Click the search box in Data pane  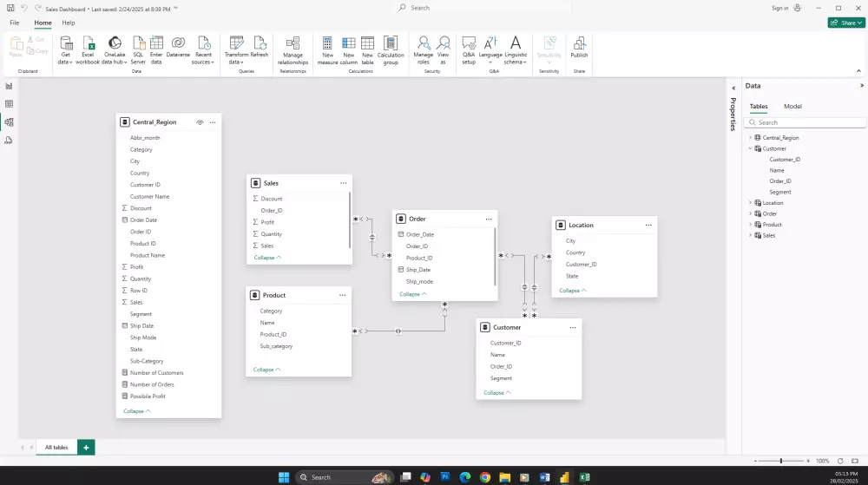click(x=805, y=123)
